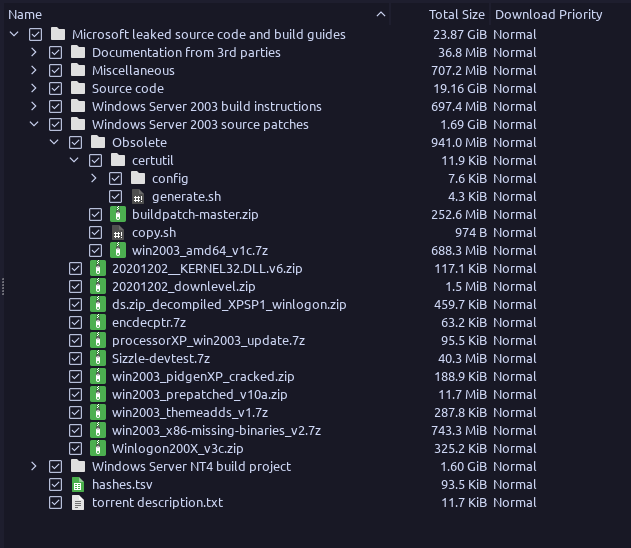This screenshot has height=548, width=631.
Task: Deselect the win2003_prepatched_v10a.zip checkbox
Action: pyautogui.click(x=76, y=394)
